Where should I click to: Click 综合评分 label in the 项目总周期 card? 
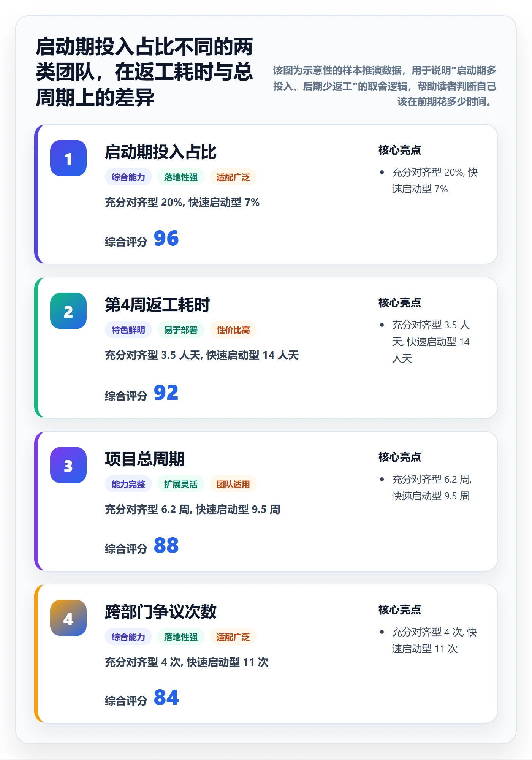126,549
